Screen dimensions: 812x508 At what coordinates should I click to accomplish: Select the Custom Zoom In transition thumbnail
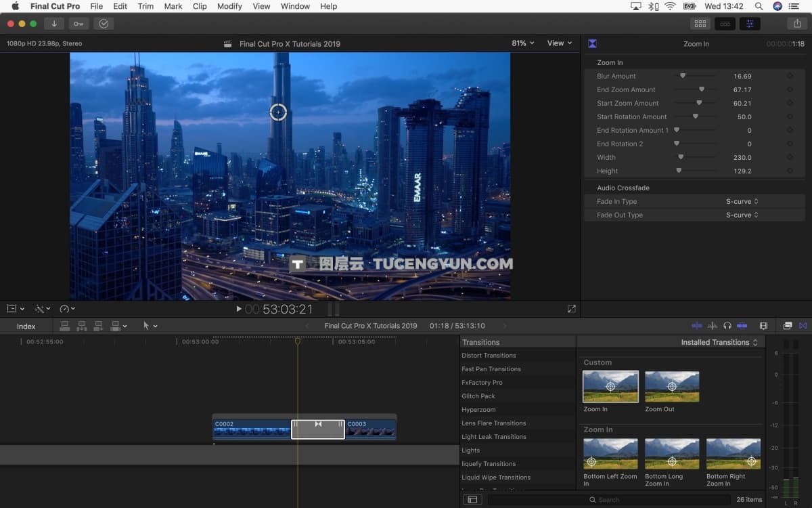[610, 387]
